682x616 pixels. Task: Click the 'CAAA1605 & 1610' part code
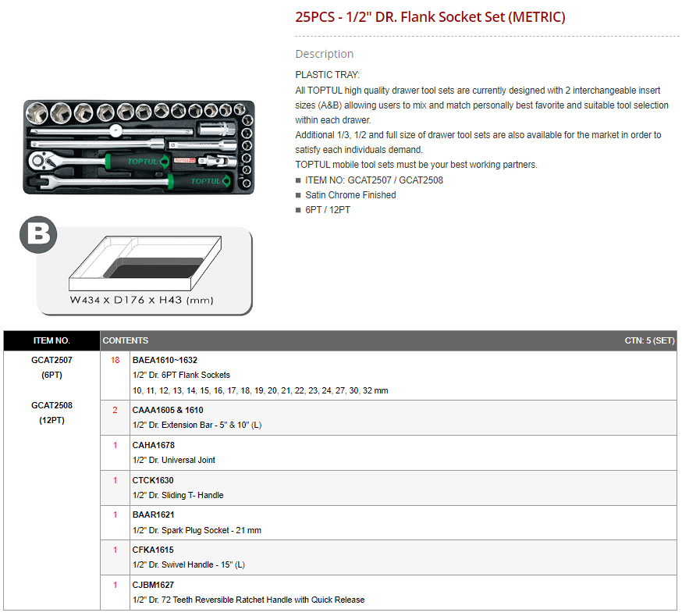[168, 410]
